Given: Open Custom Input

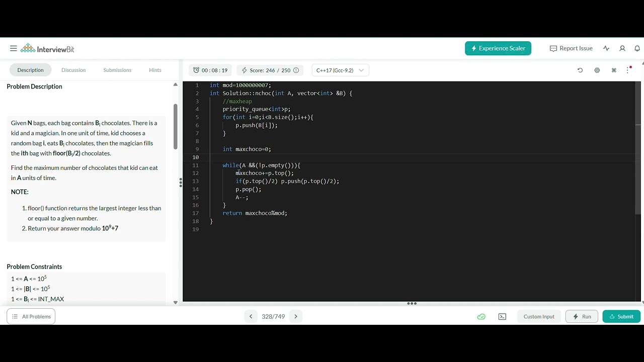Looking at the screenshot, I should tap(539, 316).
